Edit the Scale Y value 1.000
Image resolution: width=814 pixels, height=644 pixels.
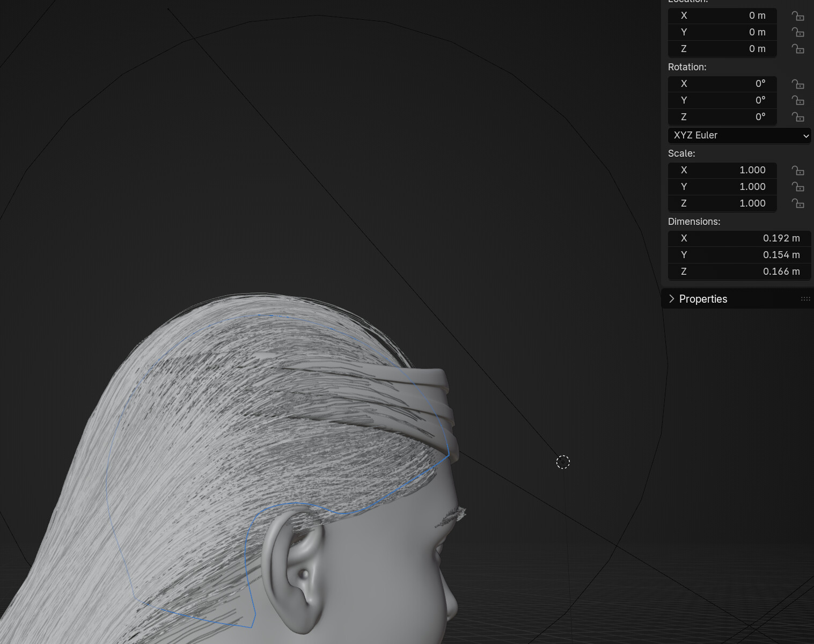coord(722,187)
